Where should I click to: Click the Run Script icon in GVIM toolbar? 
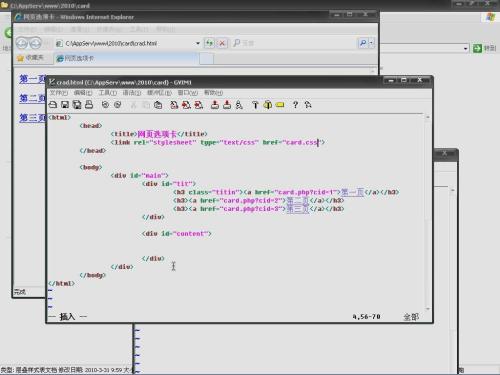[x=239, y=105]
